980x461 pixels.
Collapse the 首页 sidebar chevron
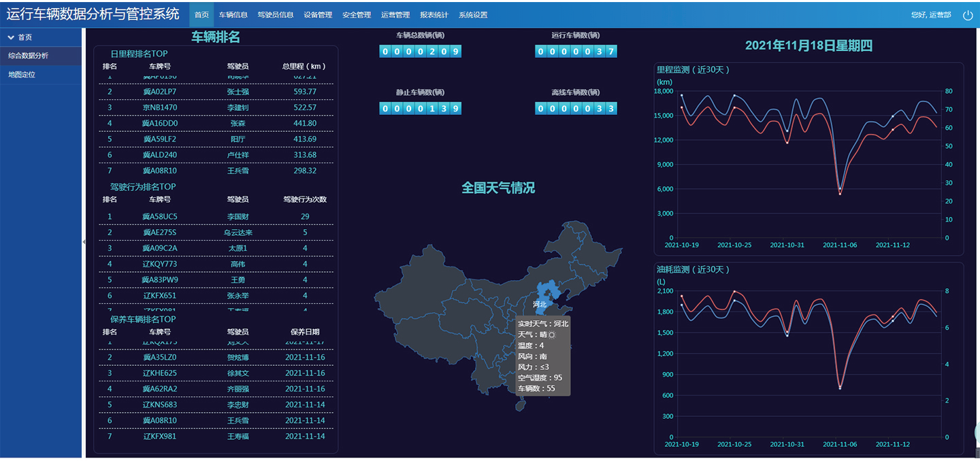(11, 37)
